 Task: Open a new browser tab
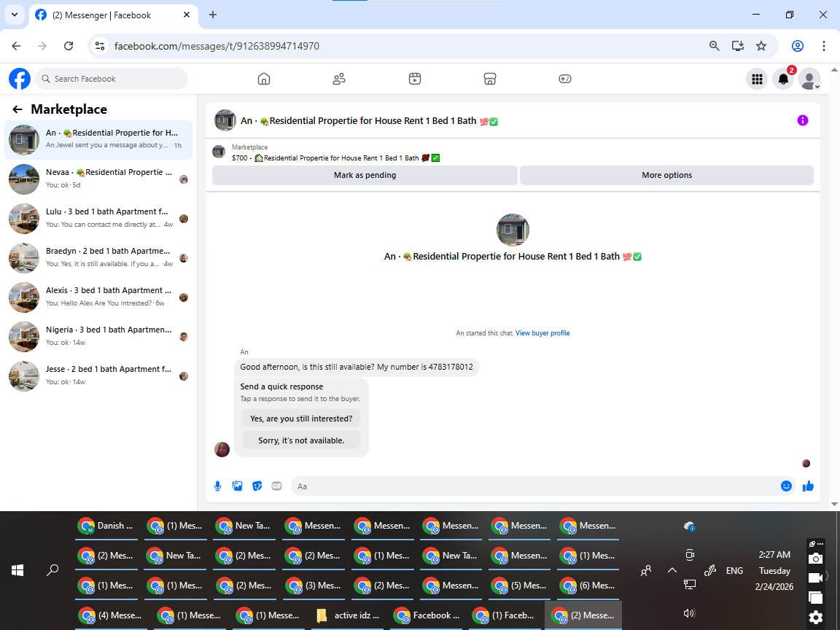[x=213, y=15]
